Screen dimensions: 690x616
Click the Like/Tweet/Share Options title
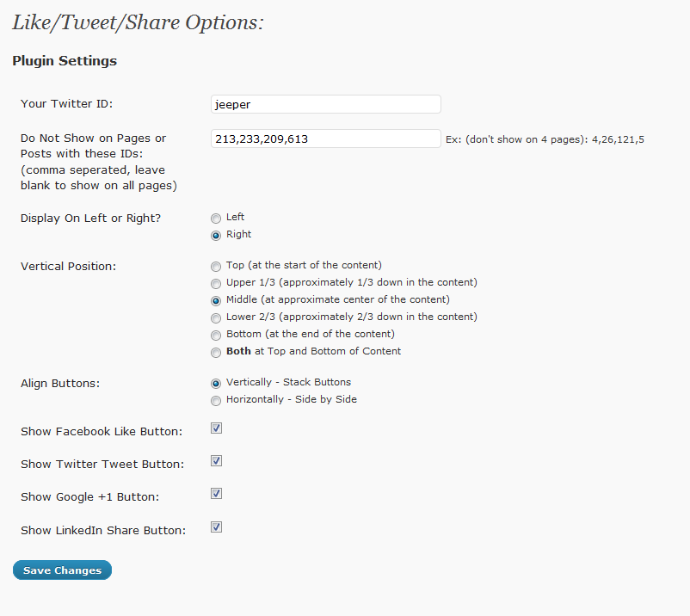[x=138, y=22]
